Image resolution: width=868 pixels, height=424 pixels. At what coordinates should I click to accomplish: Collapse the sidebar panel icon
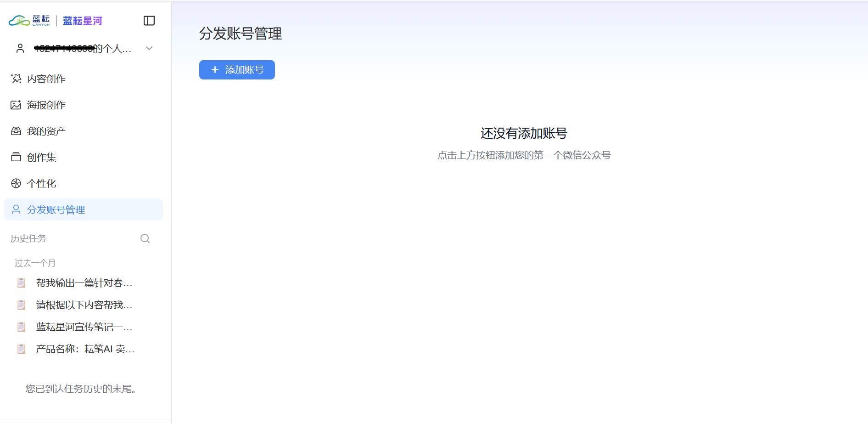click(x=149, y=21)
